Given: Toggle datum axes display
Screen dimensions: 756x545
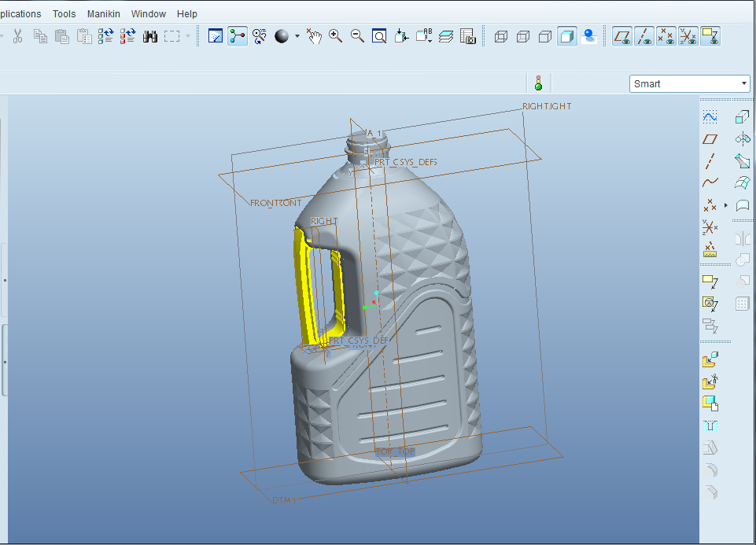Looking at the screenshot, I should pos(644,36).
